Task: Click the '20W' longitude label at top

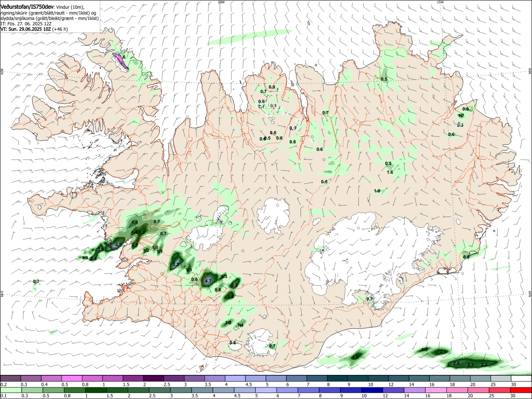Action: 221,2
